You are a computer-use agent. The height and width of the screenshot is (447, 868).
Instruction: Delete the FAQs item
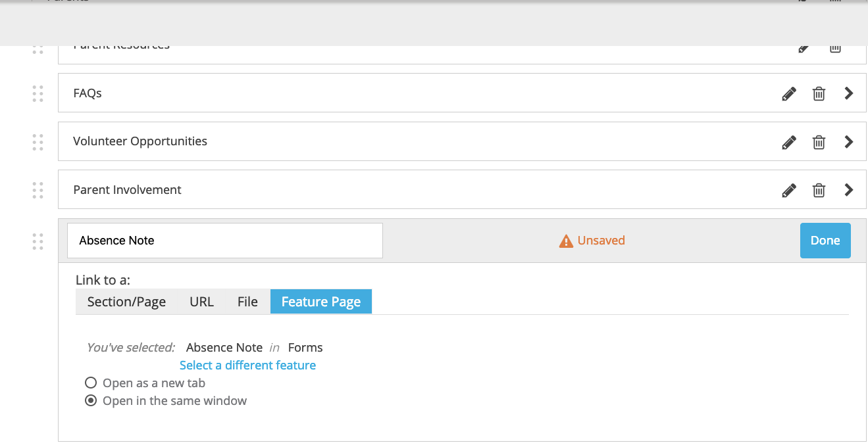[819, 93]
